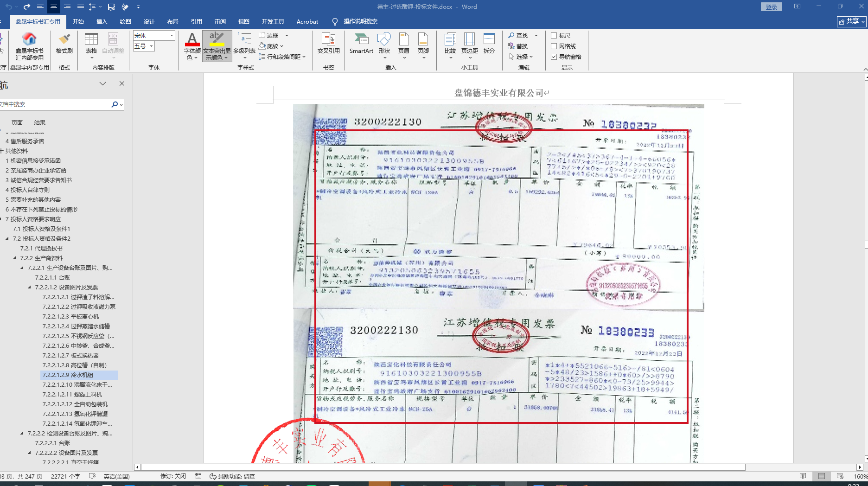
Task: Uncheck the 导航窗格 navigation pane checkbox
Action: click(554, 57)
